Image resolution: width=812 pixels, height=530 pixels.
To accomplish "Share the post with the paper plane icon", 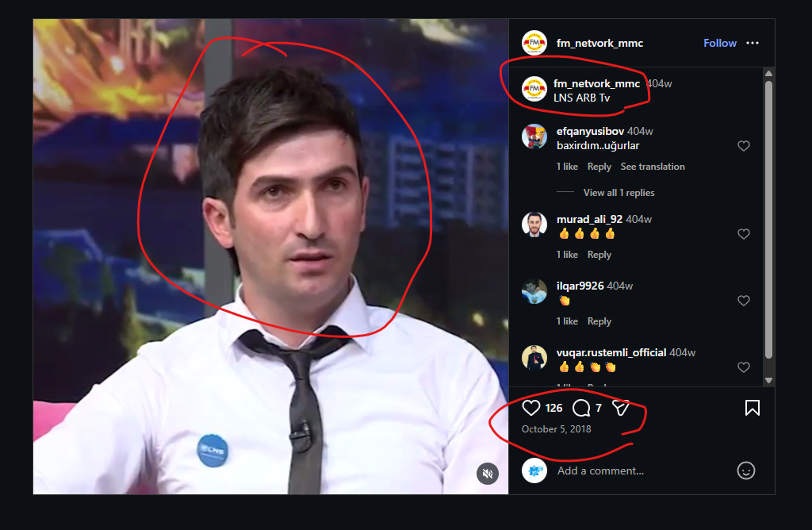I will (620, 408).
